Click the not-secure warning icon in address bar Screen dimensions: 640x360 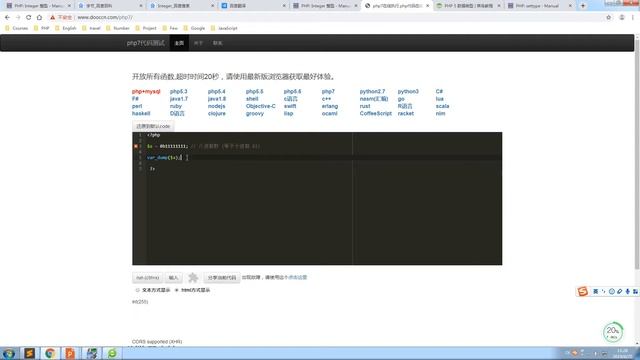[52, 18]
